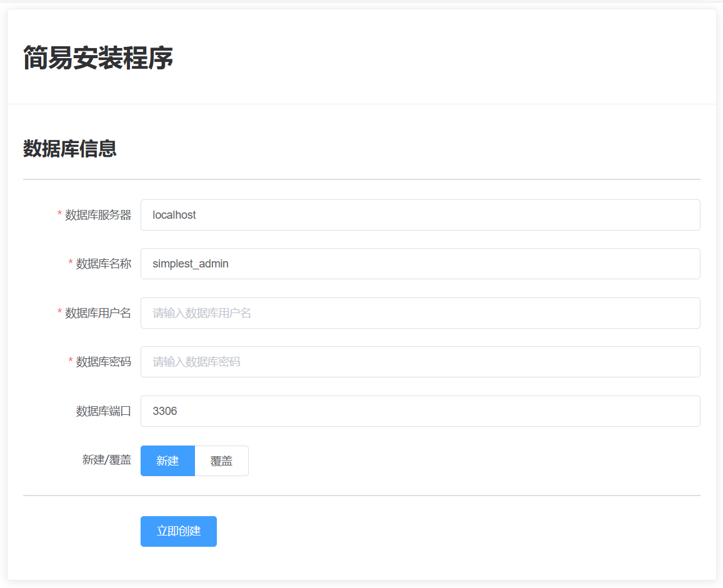Click the 数据库密码 field label
The width and height of the screenshot is (723, 588).
104,362
